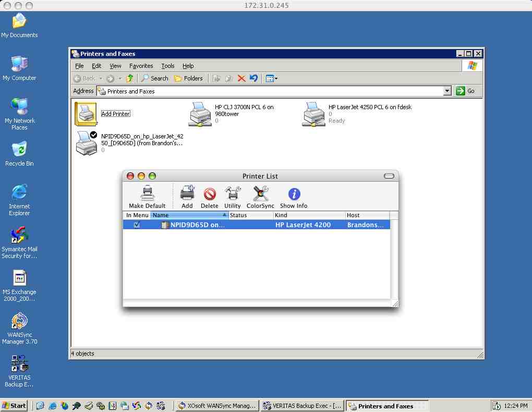
Task: Launch VERITAS Backup Exec desktop shortcut
Action: tap(19, 371)
